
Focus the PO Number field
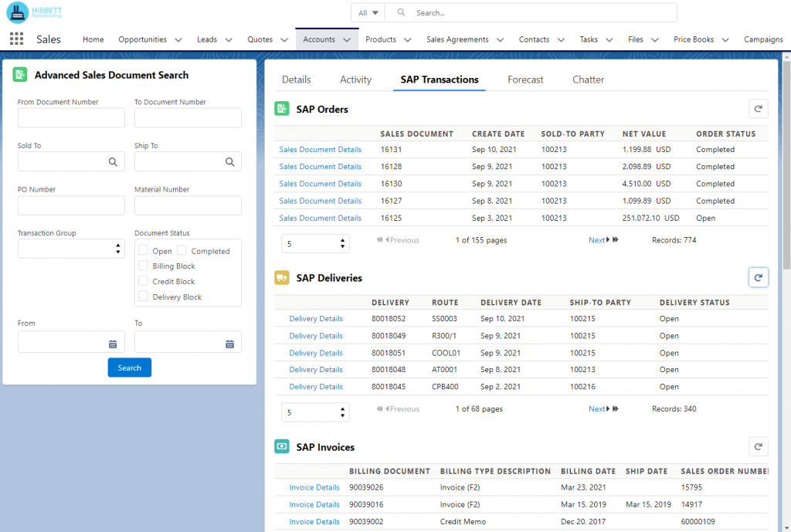tap(71, 205)
